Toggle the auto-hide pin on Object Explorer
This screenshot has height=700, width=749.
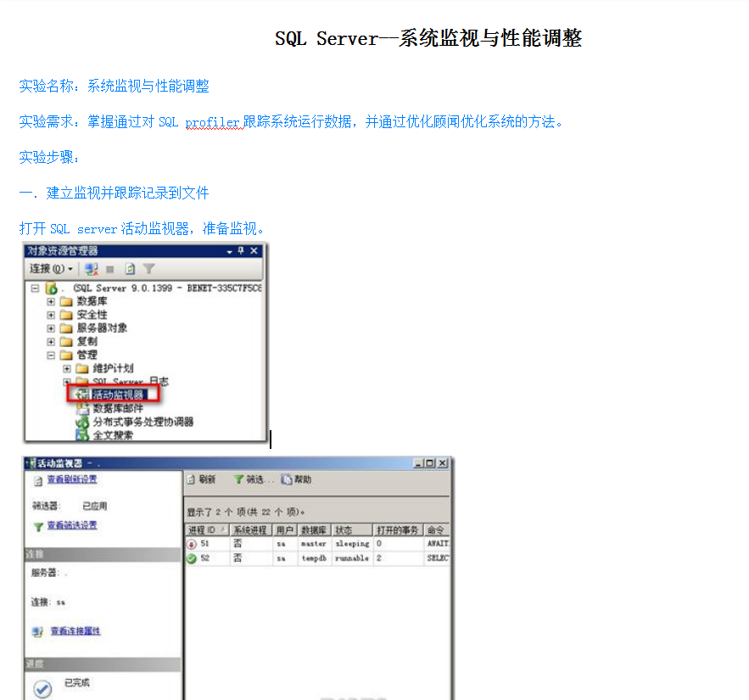240,251
